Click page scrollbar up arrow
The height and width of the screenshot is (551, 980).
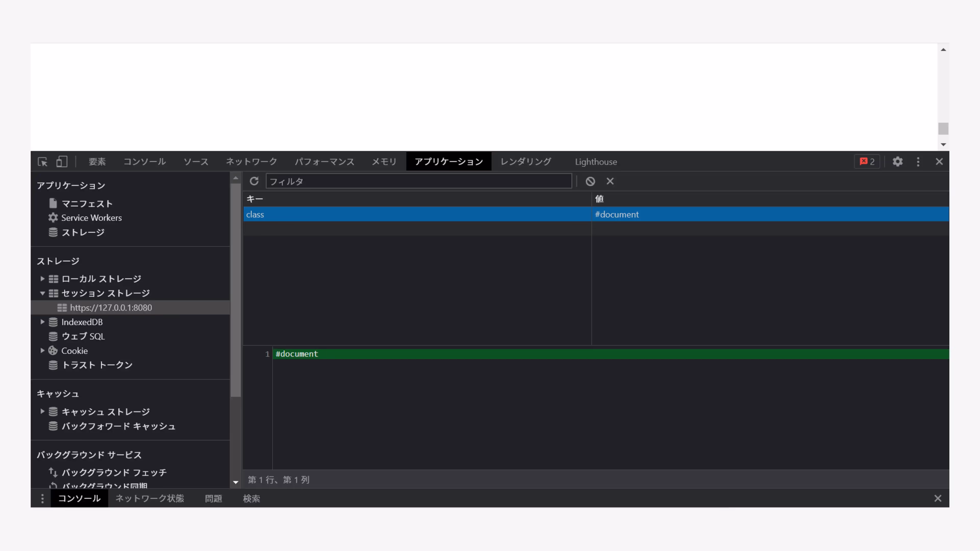[944, 49]
